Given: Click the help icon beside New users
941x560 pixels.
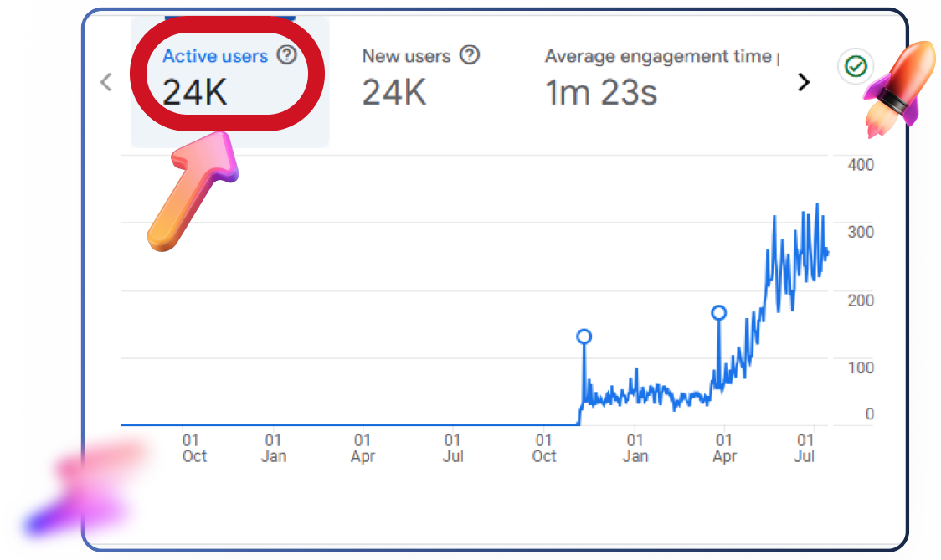Looking at the screenshot, I should 470,56.
